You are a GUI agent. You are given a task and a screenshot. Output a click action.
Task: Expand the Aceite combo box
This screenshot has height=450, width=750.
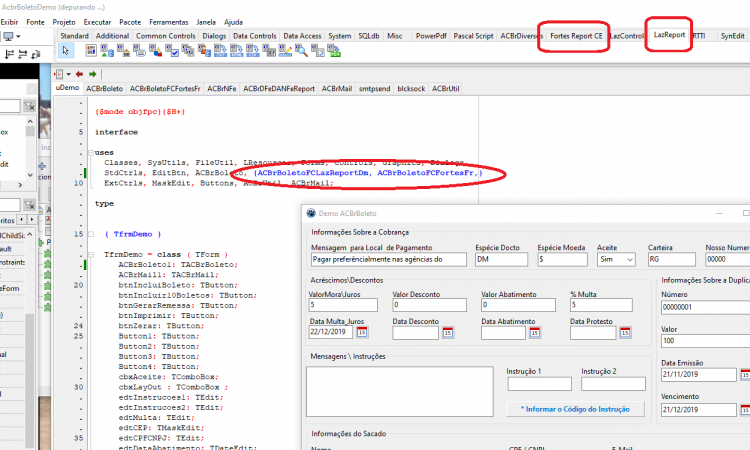[x=629, y=259]
